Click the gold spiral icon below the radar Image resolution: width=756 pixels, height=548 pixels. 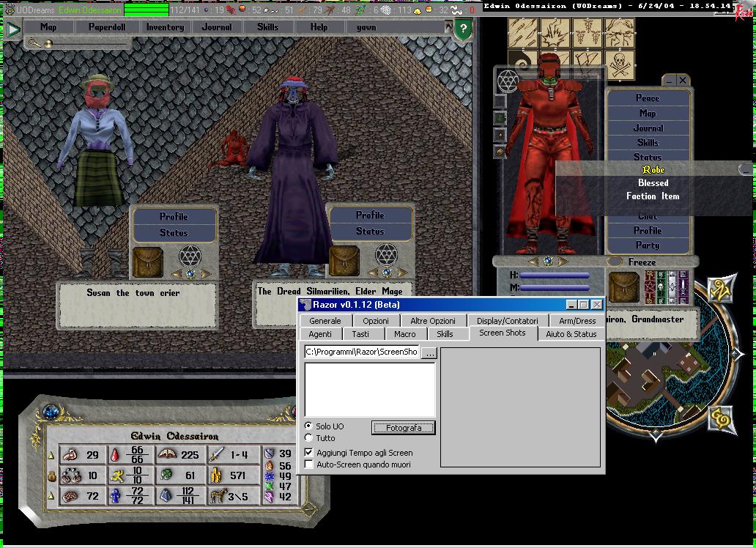[x=722, y=419]
